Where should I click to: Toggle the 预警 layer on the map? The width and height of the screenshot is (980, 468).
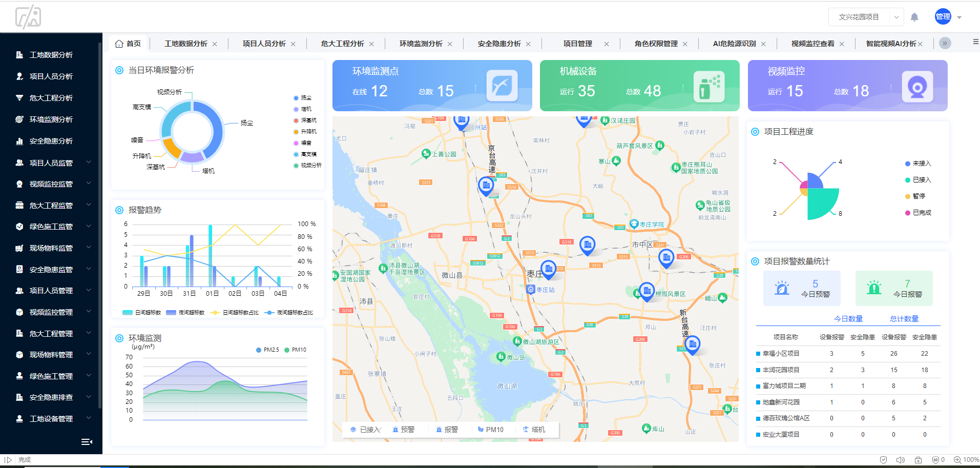(405, 430)
